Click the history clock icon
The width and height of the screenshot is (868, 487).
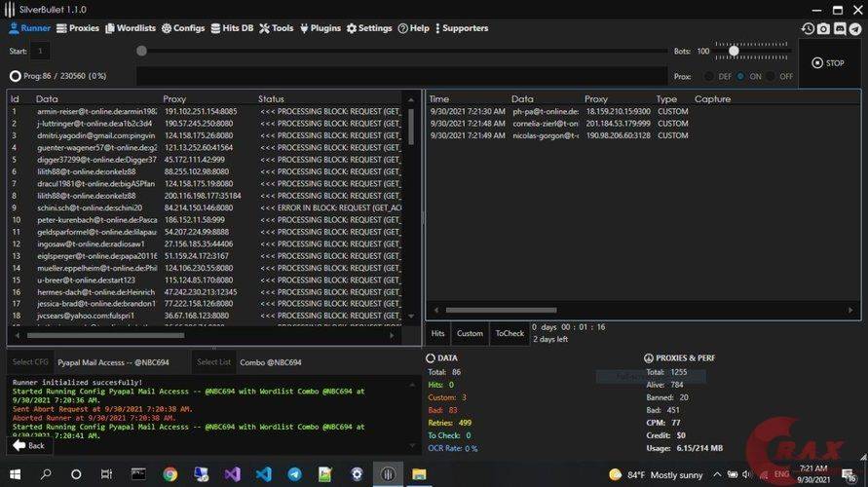tap(808, 29)
